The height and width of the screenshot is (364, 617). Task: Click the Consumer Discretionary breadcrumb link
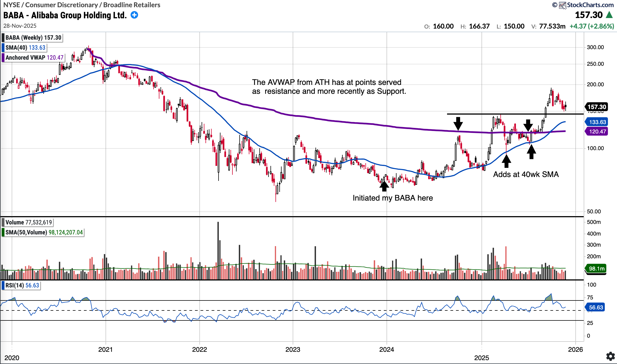(61, 5)
